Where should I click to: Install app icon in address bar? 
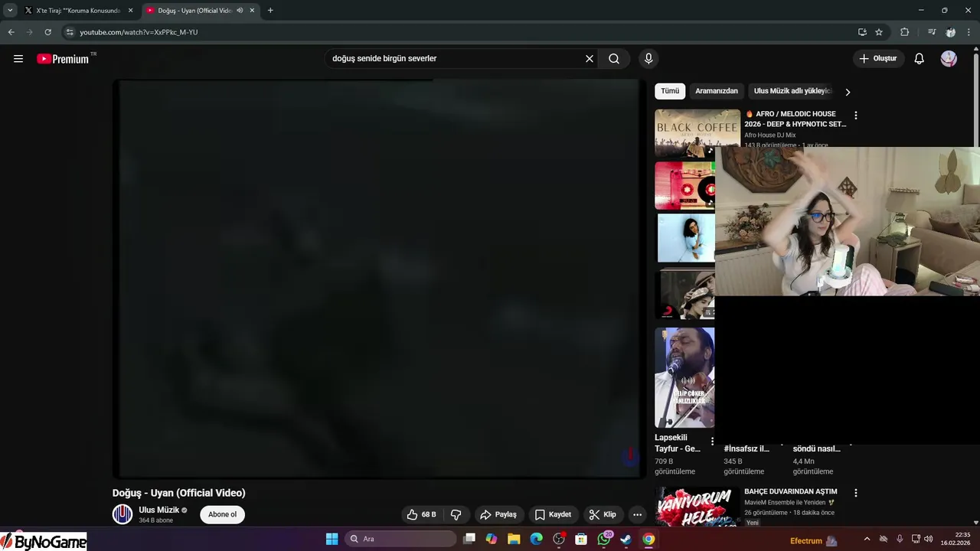click(x=862, y=32)
